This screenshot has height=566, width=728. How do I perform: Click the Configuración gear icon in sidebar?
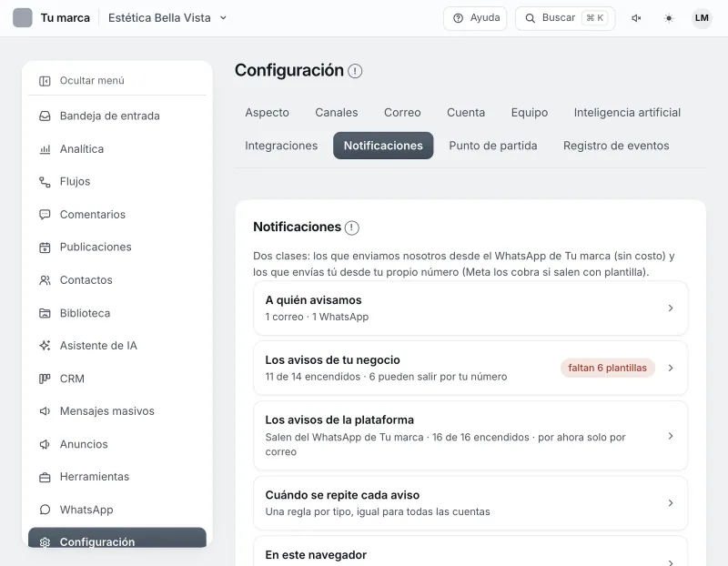(x=45, y=541)
